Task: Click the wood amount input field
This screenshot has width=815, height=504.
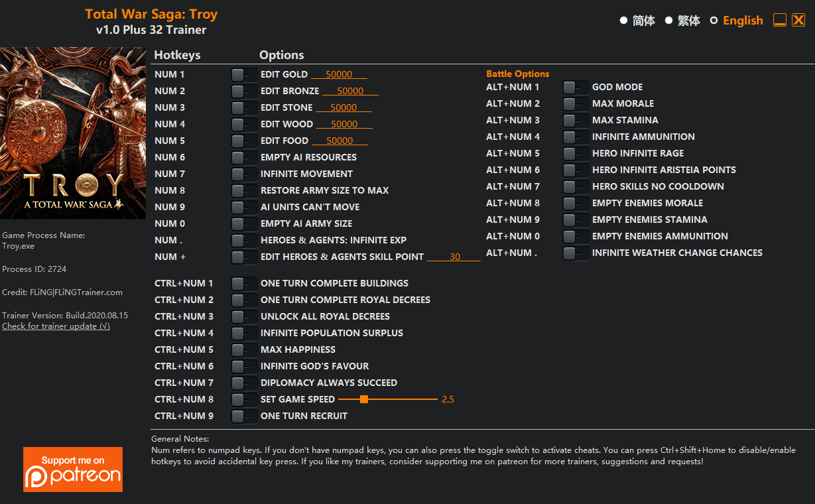Action: 344,124
